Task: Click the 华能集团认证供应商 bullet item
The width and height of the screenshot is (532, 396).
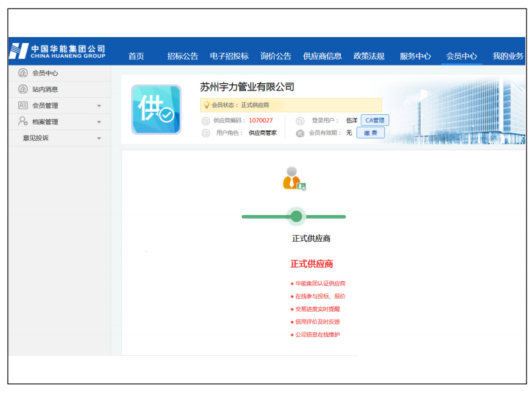Action: click(x=318, y=284)
